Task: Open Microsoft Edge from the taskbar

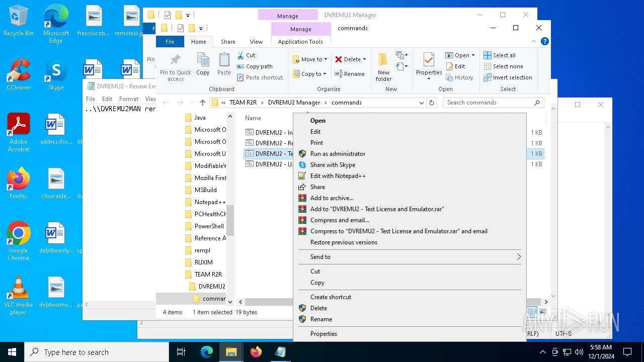Action: point(207,352)
